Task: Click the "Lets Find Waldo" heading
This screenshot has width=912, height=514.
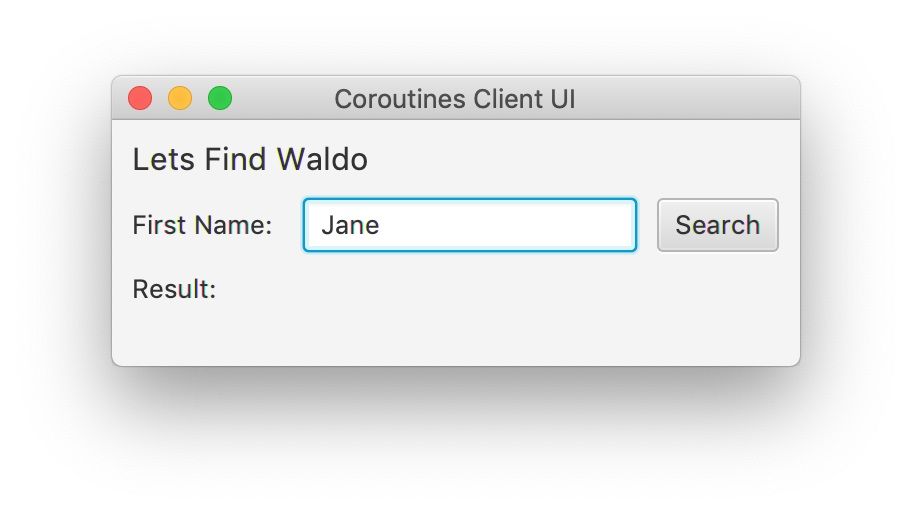Action: click(x=250, y=160)
